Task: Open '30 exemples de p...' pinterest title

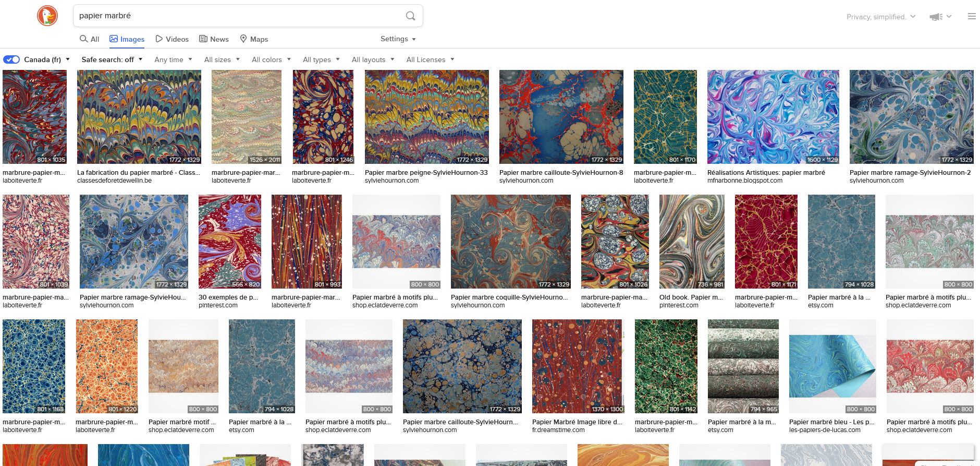Action: [228, 297]
